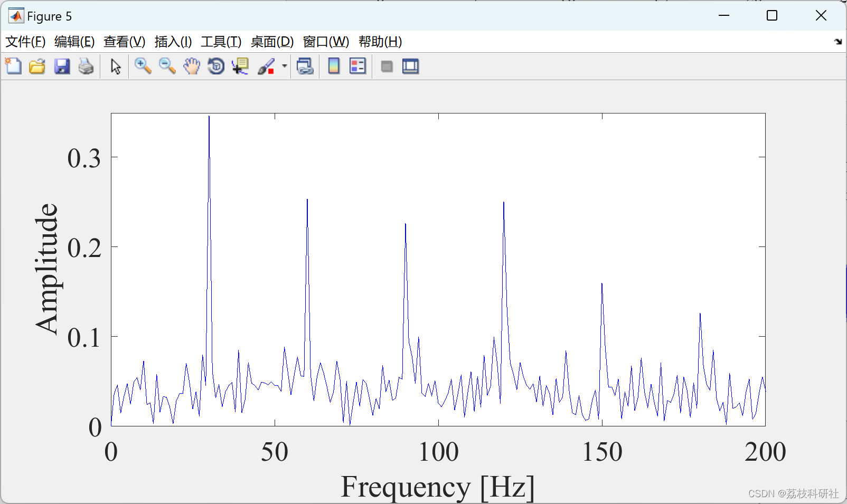Click the y-axis tick label 0.2

pyautogui.click(x=84, y=248)
